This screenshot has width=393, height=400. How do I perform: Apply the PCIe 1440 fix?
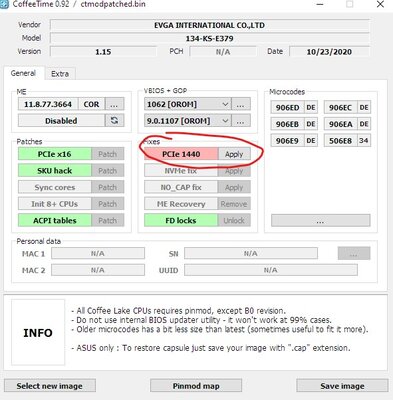(x=234, y=154)
